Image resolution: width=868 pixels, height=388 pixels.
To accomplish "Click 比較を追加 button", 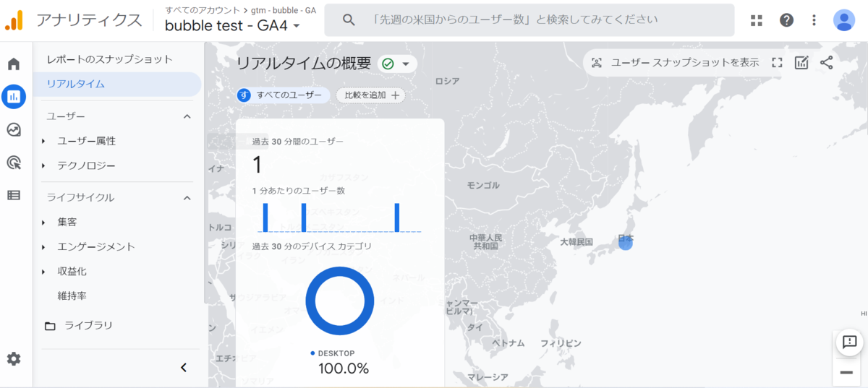I will coord(370,95).
